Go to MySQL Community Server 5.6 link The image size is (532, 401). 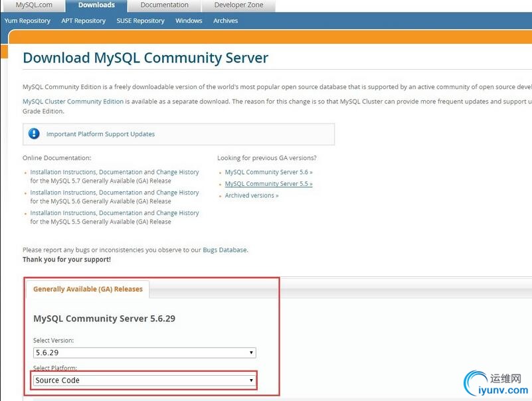[x=269, y=172]
